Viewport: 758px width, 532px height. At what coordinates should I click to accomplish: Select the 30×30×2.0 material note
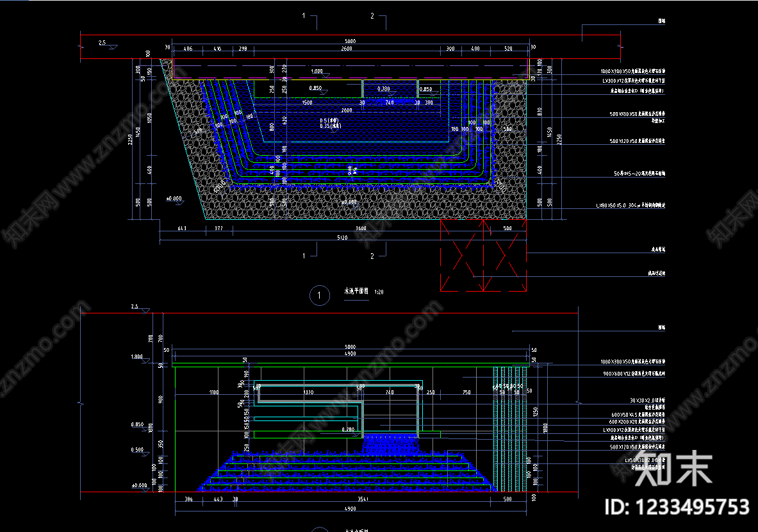[x=647, y=401]
